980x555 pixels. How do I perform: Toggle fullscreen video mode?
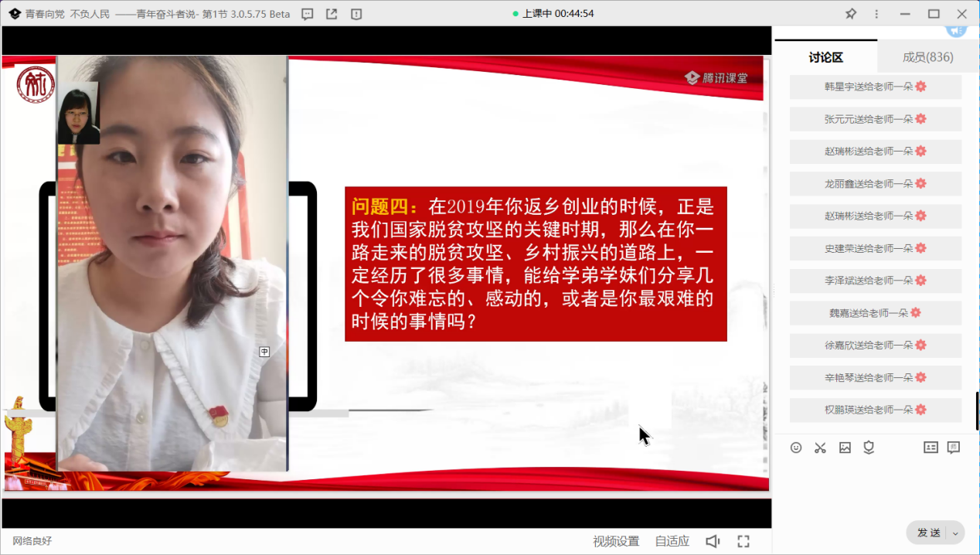744,541
